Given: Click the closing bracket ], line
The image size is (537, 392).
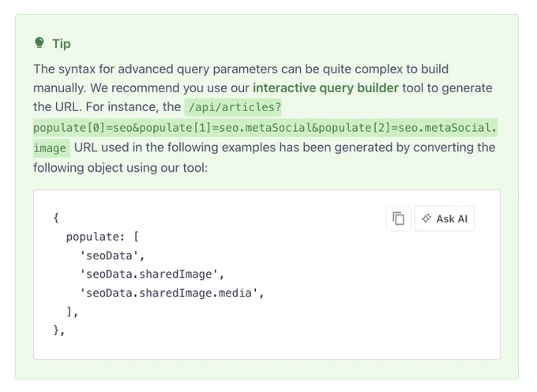Looking at the screenshot, I should tap(73, 312).
